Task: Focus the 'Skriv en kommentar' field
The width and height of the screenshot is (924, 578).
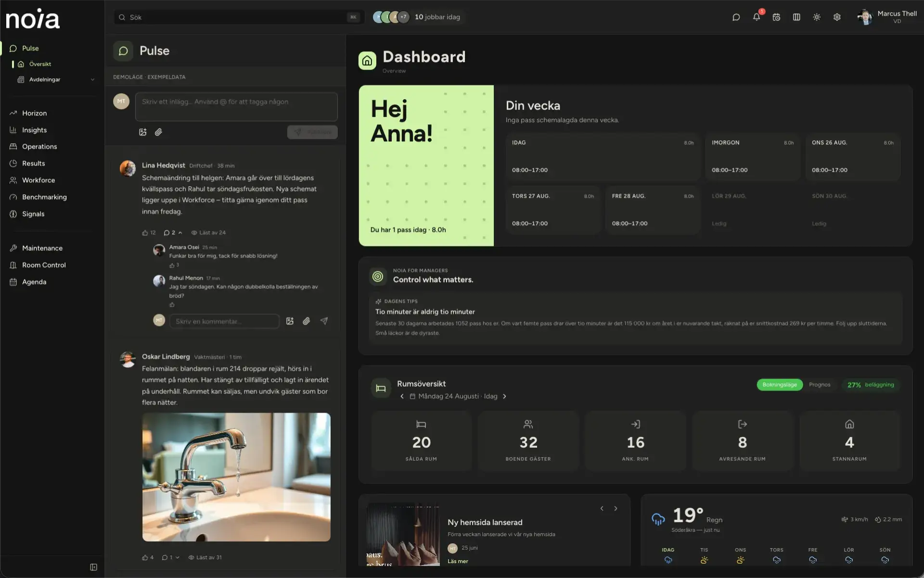Action: (224, 321)
